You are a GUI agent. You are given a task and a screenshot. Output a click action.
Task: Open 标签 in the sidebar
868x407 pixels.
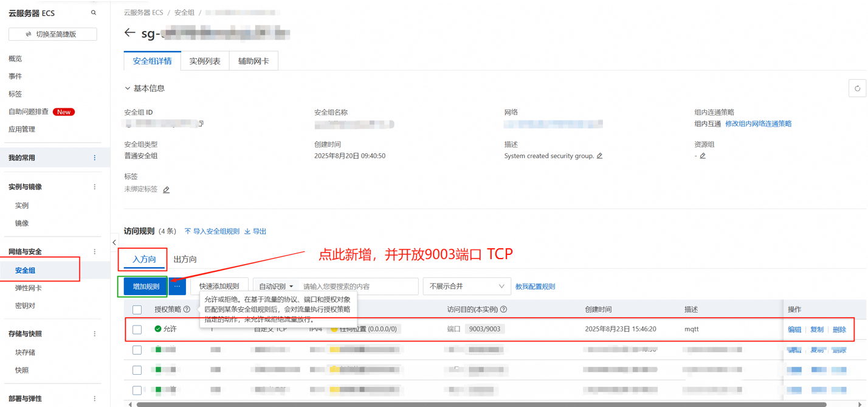[15, 94]
